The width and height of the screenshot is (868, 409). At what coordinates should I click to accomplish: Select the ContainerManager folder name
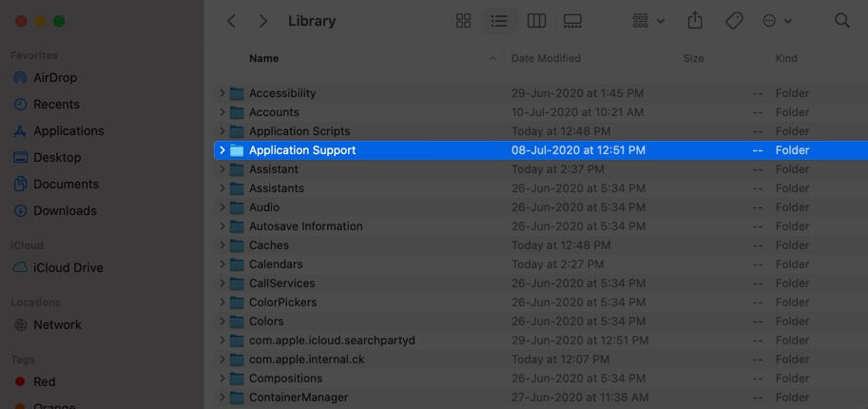(x=299, y=398)
